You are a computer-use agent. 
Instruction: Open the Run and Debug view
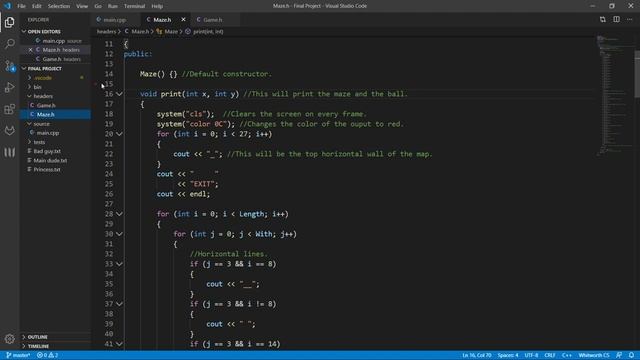coord(9,87)
